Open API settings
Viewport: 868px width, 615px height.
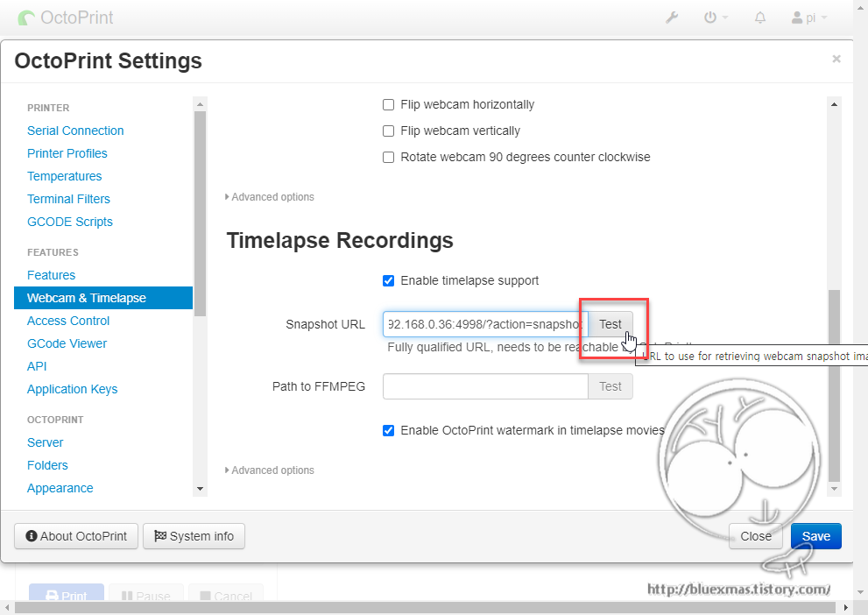[x=37, y=366]
